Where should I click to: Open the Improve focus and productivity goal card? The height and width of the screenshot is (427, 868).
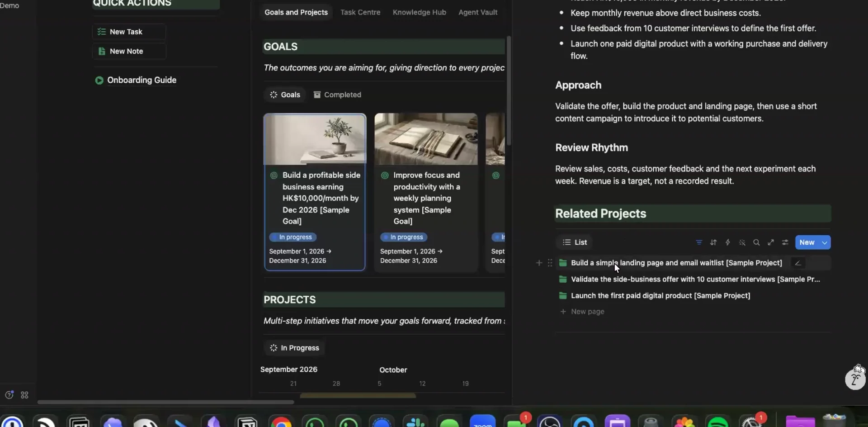click(426, 192)
